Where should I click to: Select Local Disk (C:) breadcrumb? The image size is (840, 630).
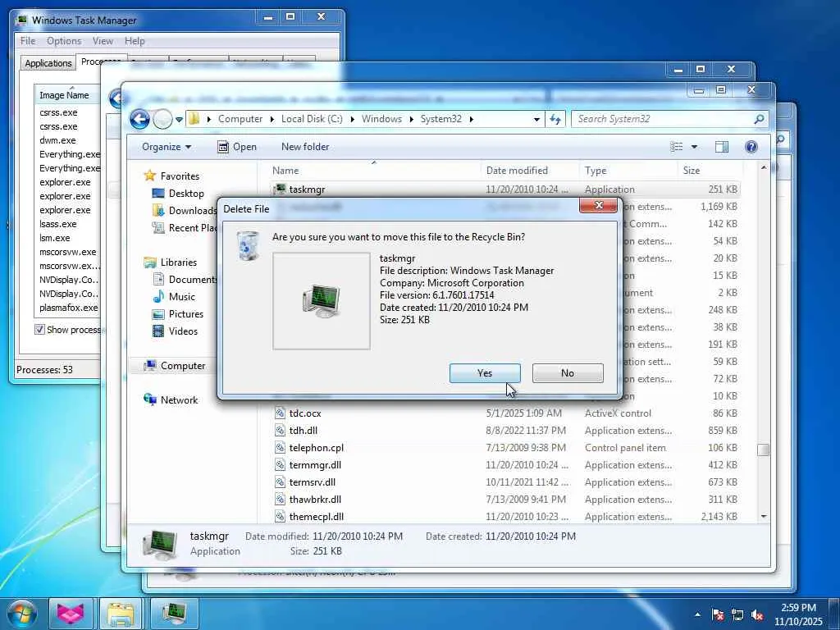click(312, 119)
